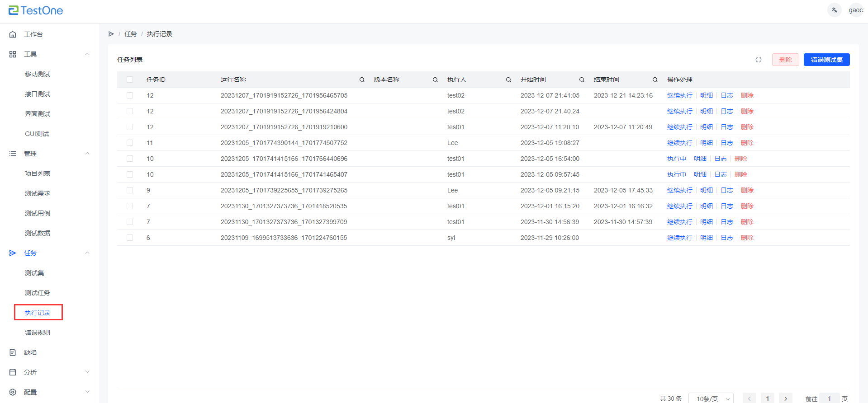Select the checkbox for task ID 6

pos(130,238)
